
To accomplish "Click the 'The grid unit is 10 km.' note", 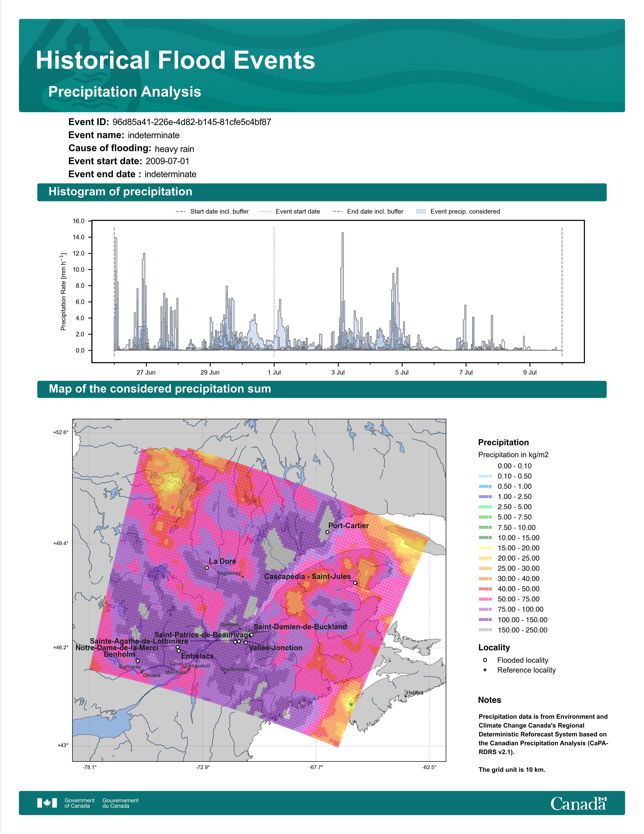I will [512, 770].
